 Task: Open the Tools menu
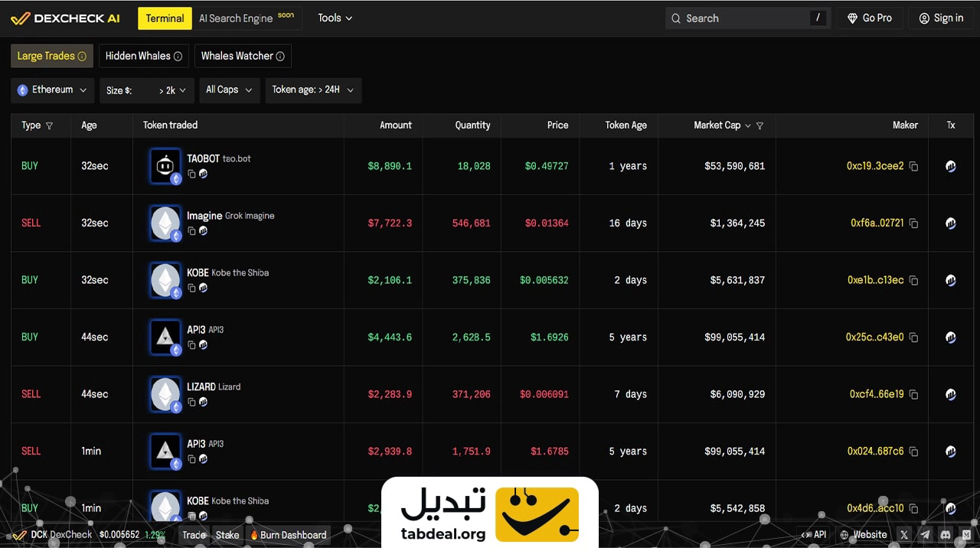(335, 18)
